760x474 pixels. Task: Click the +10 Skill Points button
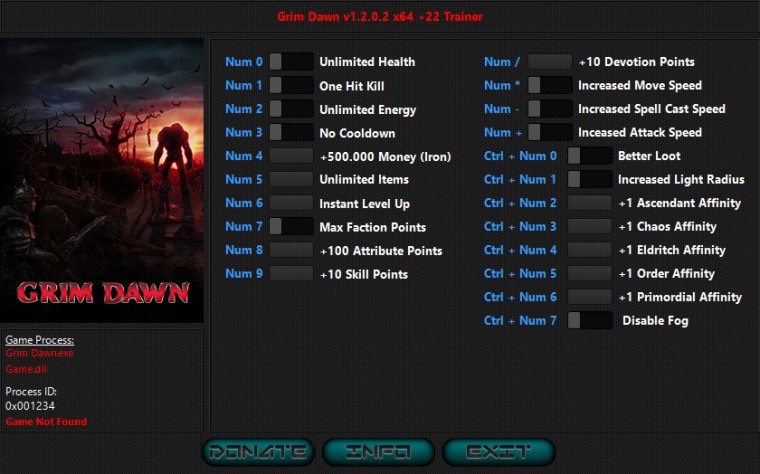coord(291,273)
